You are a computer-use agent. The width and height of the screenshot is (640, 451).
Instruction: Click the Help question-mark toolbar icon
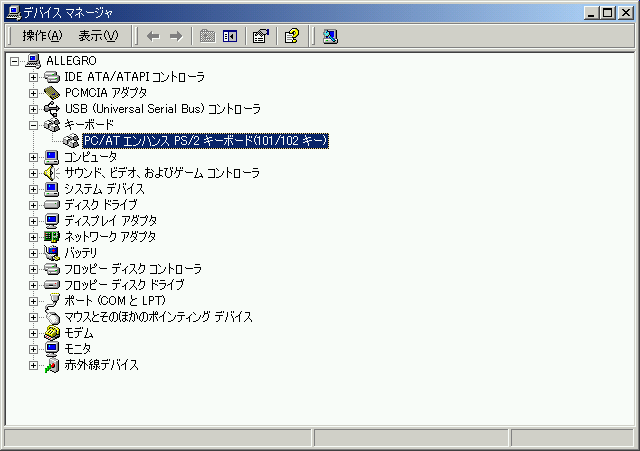(291, 36)
